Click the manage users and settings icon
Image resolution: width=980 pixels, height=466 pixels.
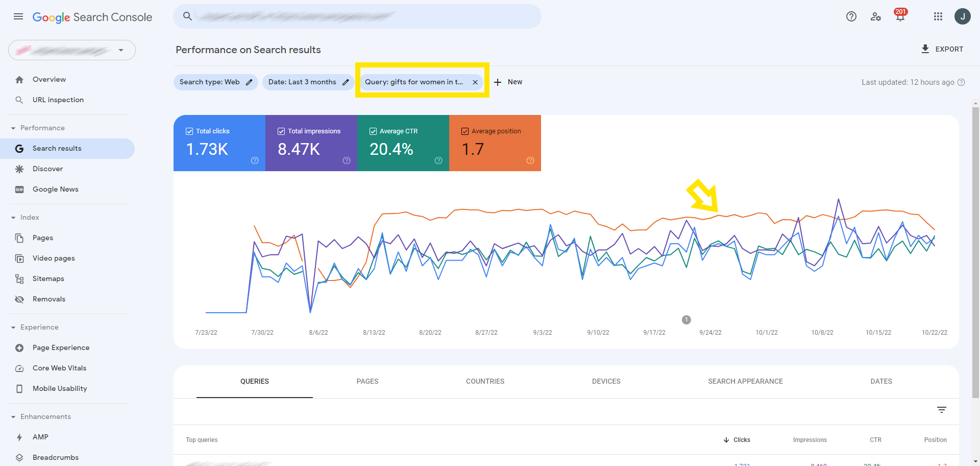pyautogui.click(x=876, y=16)
